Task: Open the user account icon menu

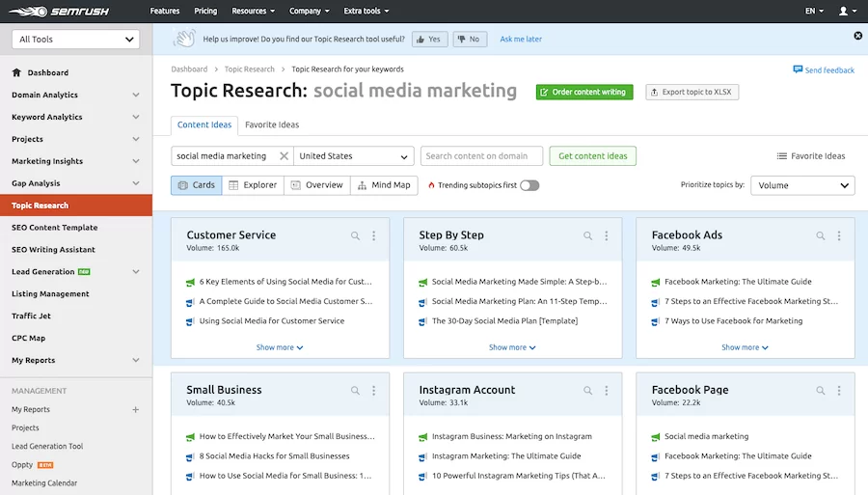Action: pyautogui.click(x=847, y=11)
